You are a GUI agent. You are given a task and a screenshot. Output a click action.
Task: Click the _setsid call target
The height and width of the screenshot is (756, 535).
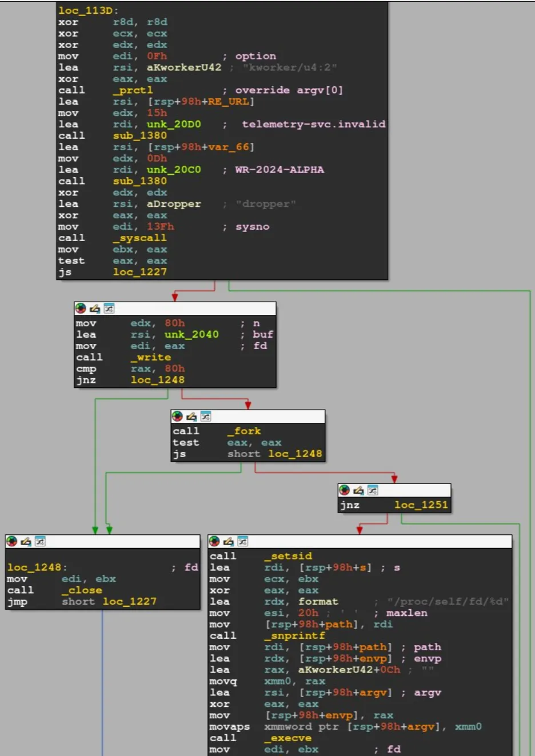288,556
